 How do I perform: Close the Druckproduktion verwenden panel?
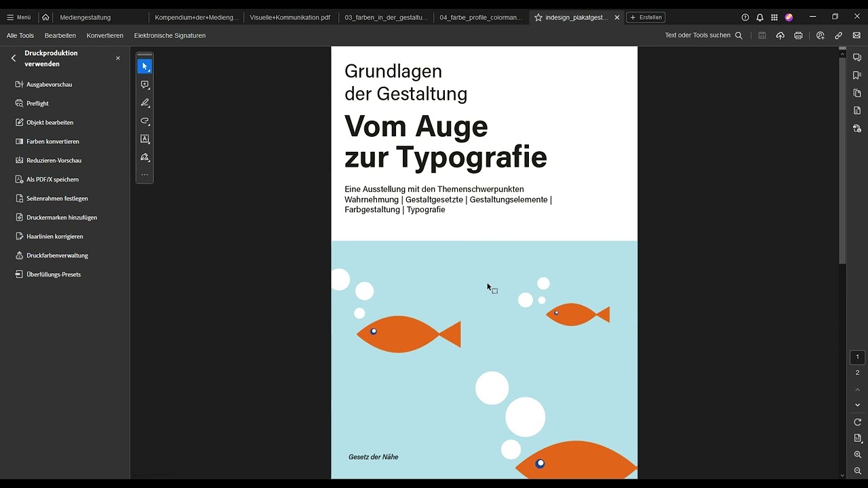[118, 58]
